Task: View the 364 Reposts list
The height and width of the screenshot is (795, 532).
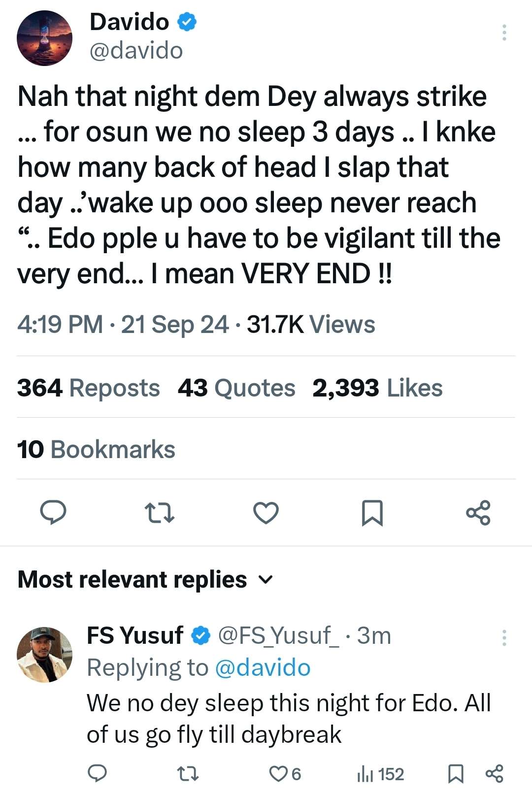Action: coord(88,388)
